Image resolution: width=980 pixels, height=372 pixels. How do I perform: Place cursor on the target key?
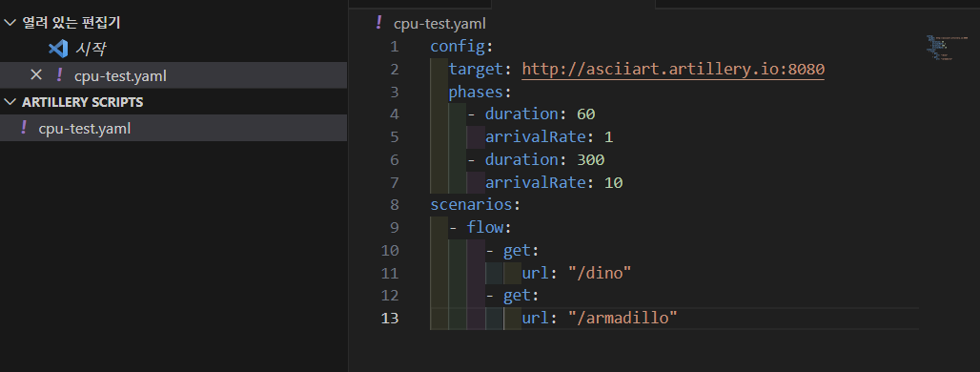coord(476,69)
